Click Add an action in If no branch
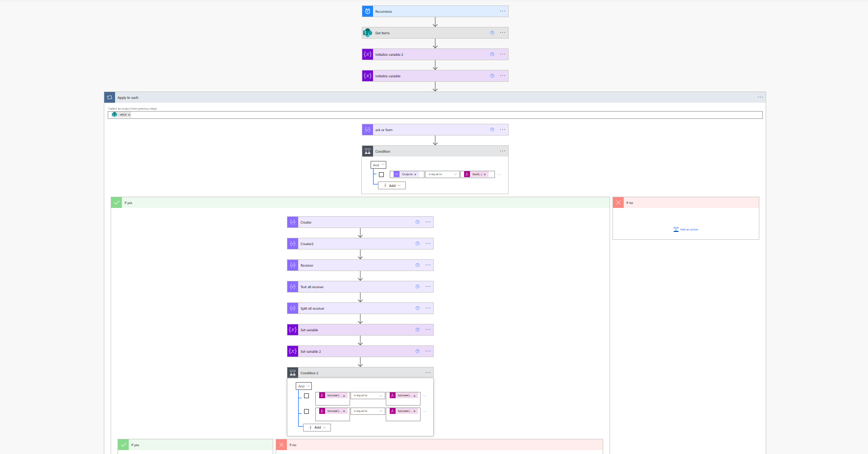Screen dimensions: 868x454 [x=686, y=229]
